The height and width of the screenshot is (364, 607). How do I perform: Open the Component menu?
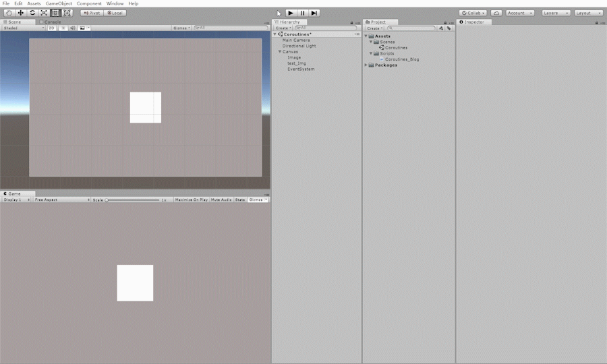pyautogui.click(x=89, y=3)
